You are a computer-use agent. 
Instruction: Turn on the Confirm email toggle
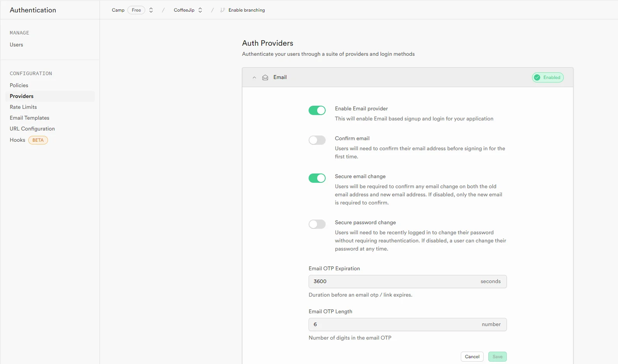(317, 140)
